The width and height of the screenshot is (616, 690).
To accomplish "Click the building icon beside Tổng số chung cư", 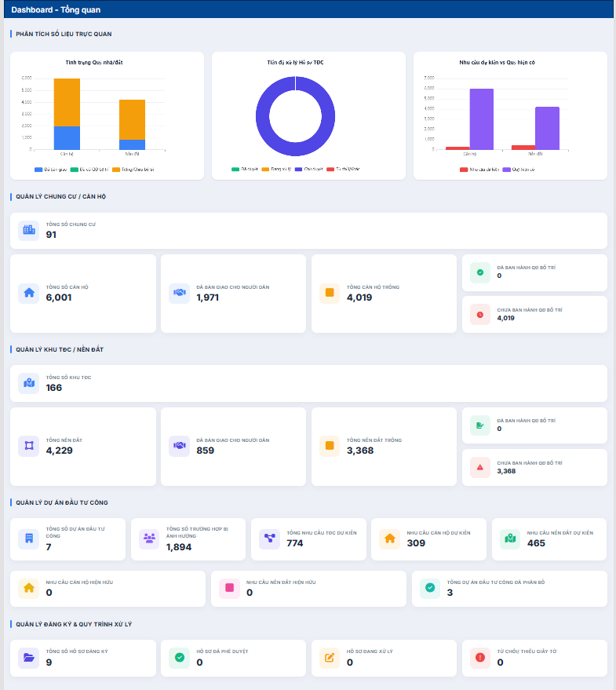I will [29, 230].
